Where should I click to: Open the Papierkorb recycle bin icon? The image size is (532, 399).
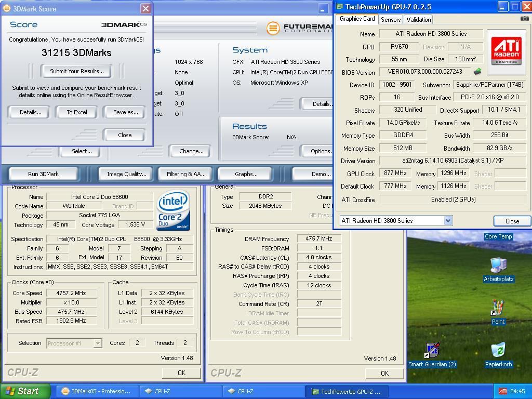tap(498, 355)
